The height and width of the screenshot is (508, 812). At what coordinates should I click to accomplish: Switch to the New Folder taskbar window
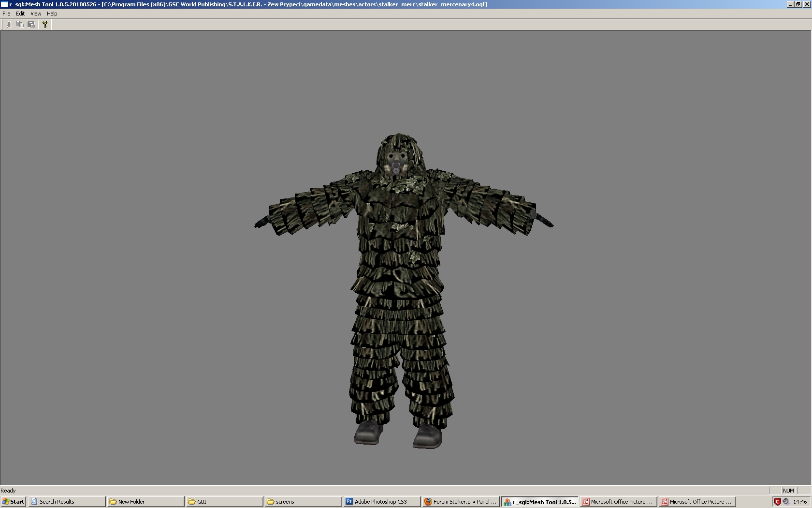tap(145, 502)
